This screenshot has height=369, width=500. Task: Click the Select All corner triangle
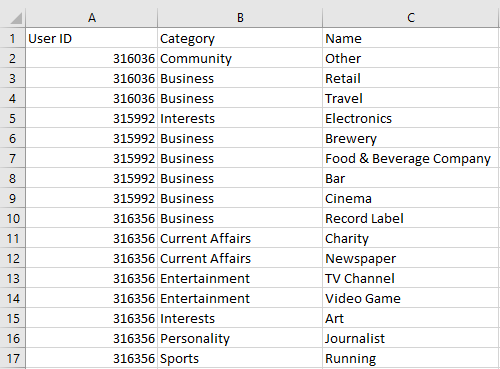pyautogui.click(x=16, y=18)
